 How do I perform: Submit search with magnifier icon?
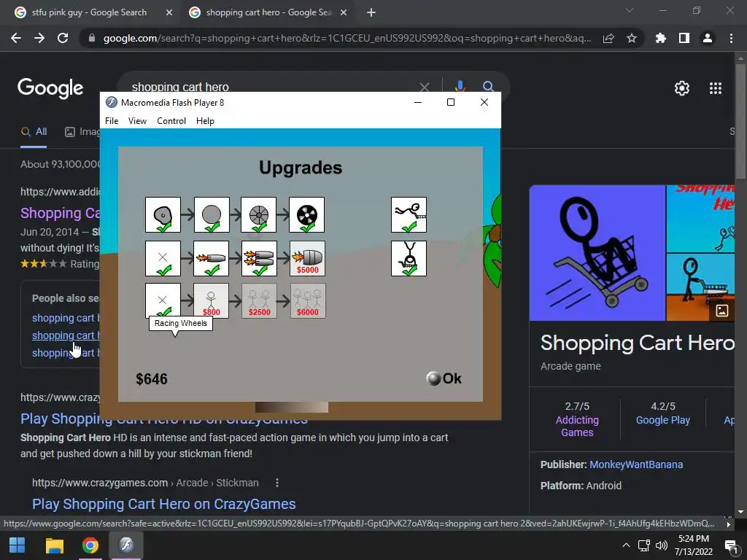click(488, 87)
